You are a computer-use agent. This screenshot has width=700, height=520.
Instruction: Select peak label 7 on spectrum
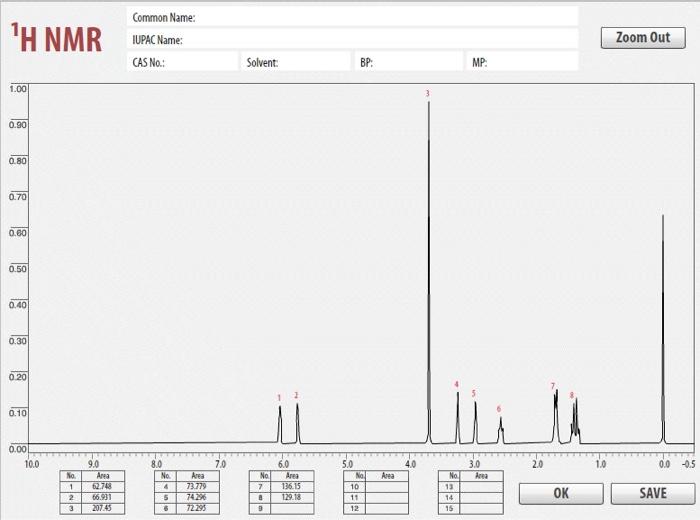point(553,386)
